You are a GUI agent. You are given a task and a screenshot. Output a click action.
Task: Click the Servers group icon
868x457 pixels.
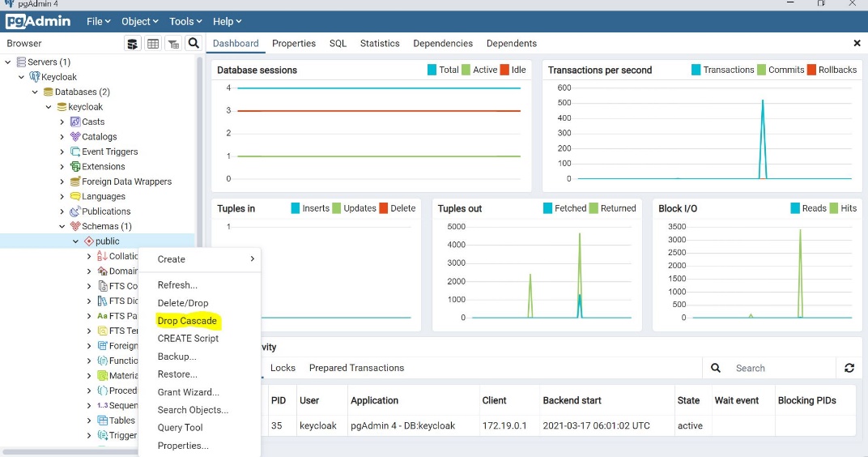click(x=21, y=62)
